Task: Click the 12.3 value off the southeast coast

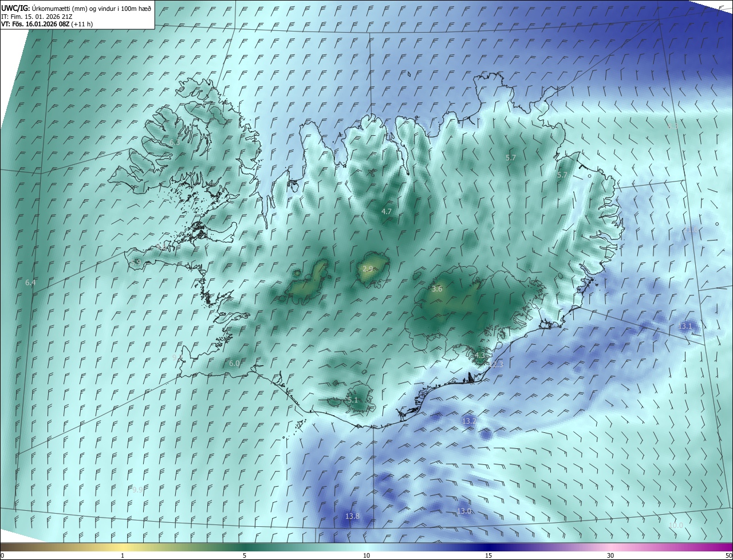Action: coord(496,364)
